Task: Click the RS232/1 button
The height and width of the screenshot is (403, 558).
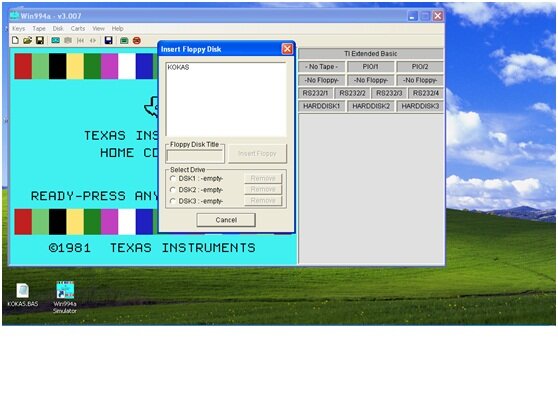Action: [x=315, y=93]
